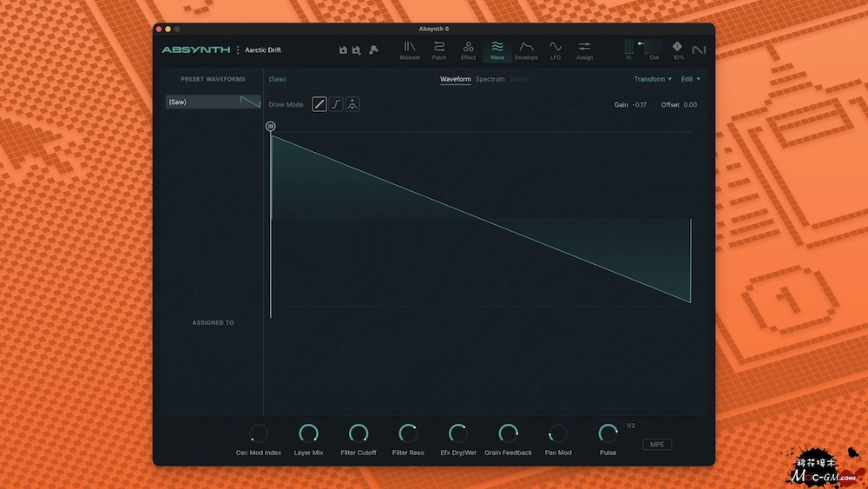Click the Offset value 0.00

point(690,105)
